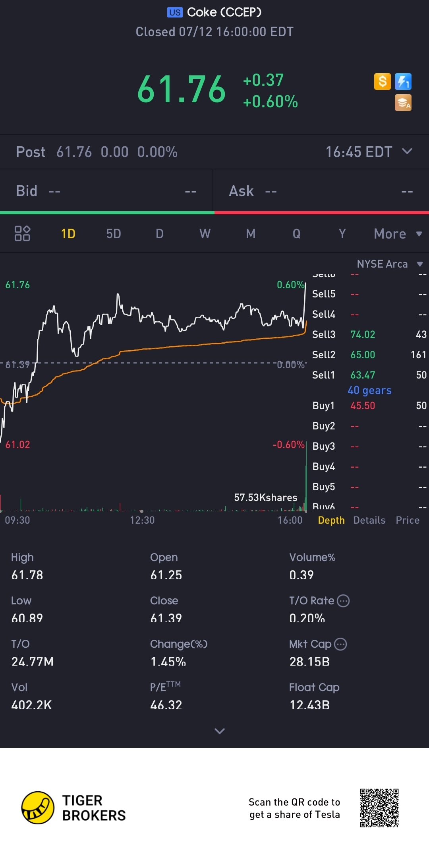Image resolution: width=429 pixels, height=868 pixels.
Task: Select the 5D chart tab
Action: [114, 234]
